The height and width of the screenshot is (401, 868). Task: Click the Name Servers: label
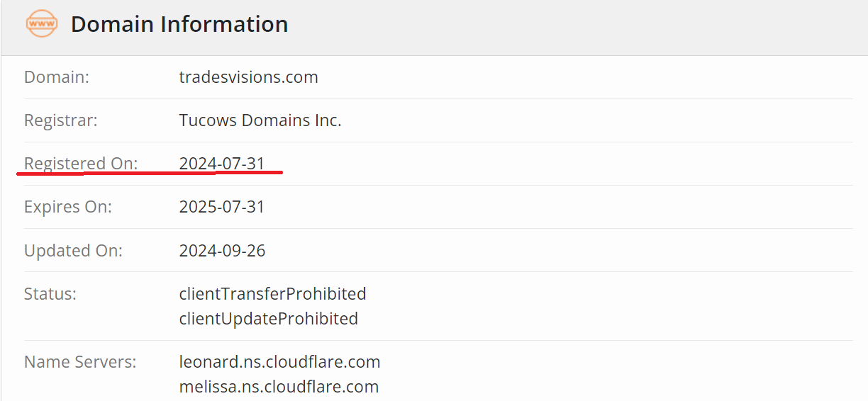[80, 362]
